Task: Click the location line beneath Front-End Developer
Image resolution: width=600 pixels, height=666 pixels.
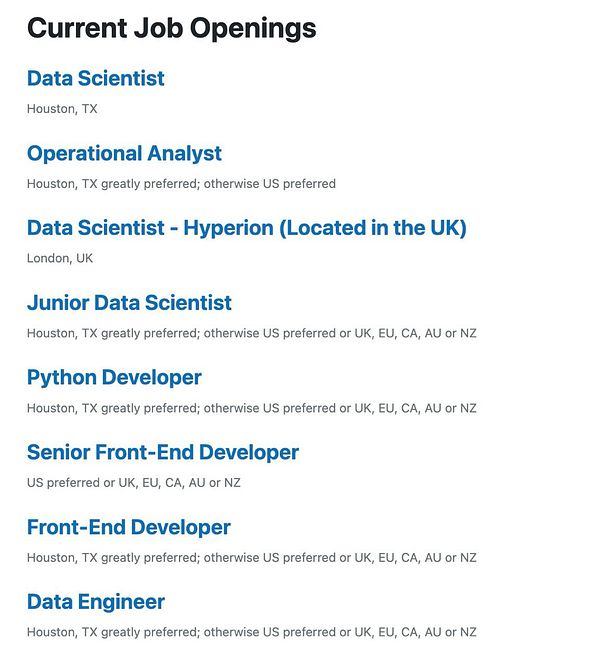Action: [x=251, y=557]
